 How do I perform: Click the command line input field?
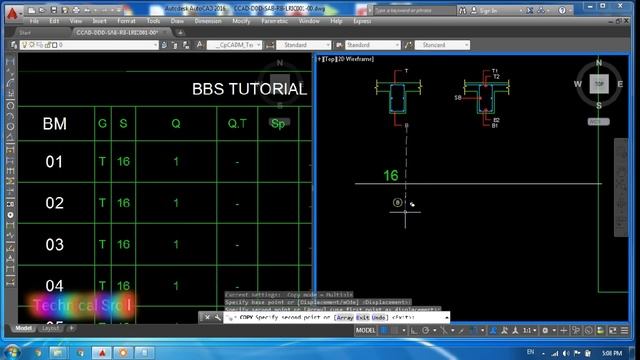point(336,317)
